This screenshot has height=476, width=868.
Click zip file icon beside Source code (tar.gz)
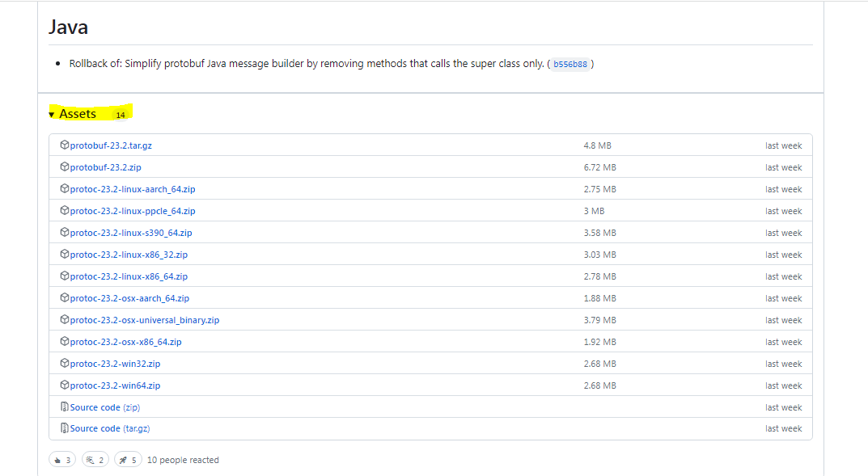pyautogui.click(x=64, y=428)
